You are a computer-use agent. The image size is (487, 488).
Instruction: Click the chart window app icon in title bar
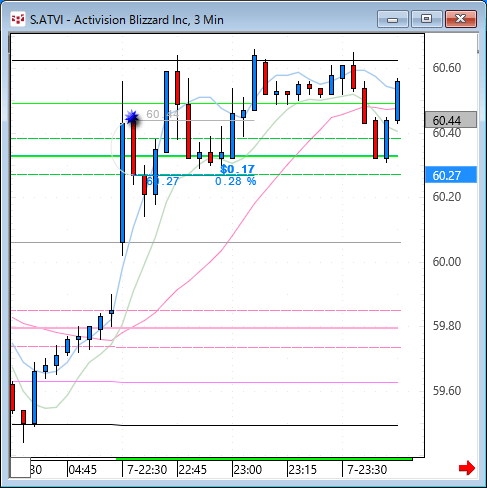coord(17,19)
